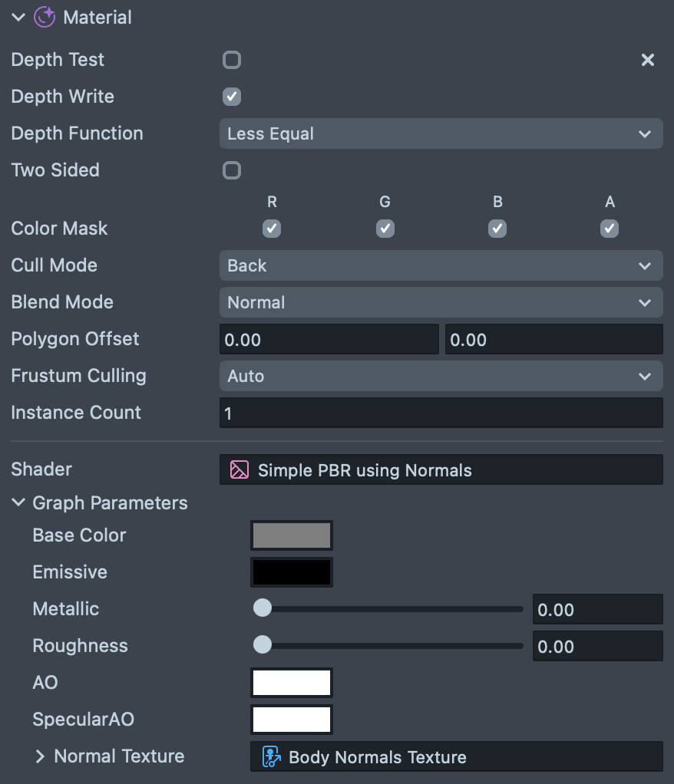Enable the Depth Test checkbox
This screenshot has height=784, width=674.
(x=232, y=60)
